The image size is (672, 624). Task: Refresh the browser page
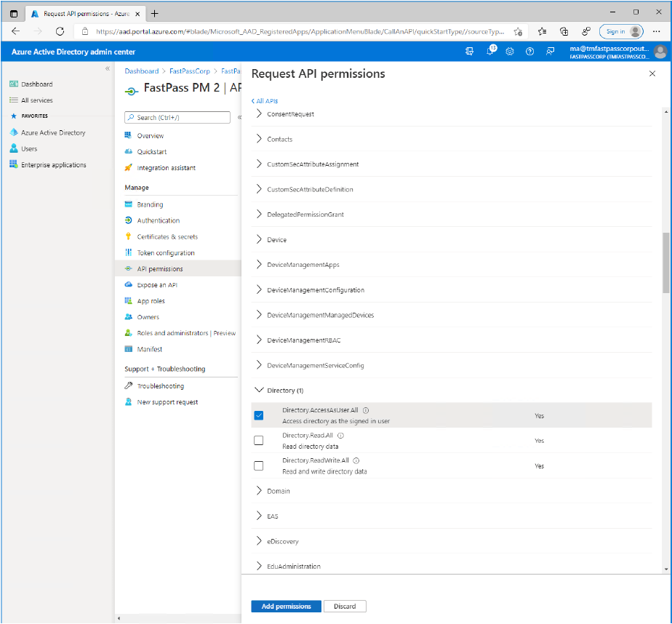point(60,31)
